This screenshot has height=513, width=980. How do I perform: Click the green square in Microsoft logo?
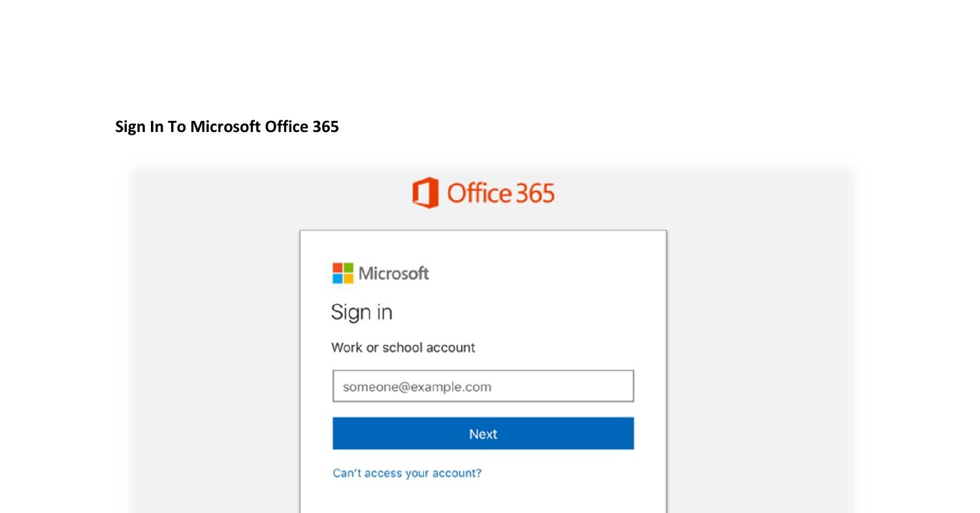[x=348, y=268]
